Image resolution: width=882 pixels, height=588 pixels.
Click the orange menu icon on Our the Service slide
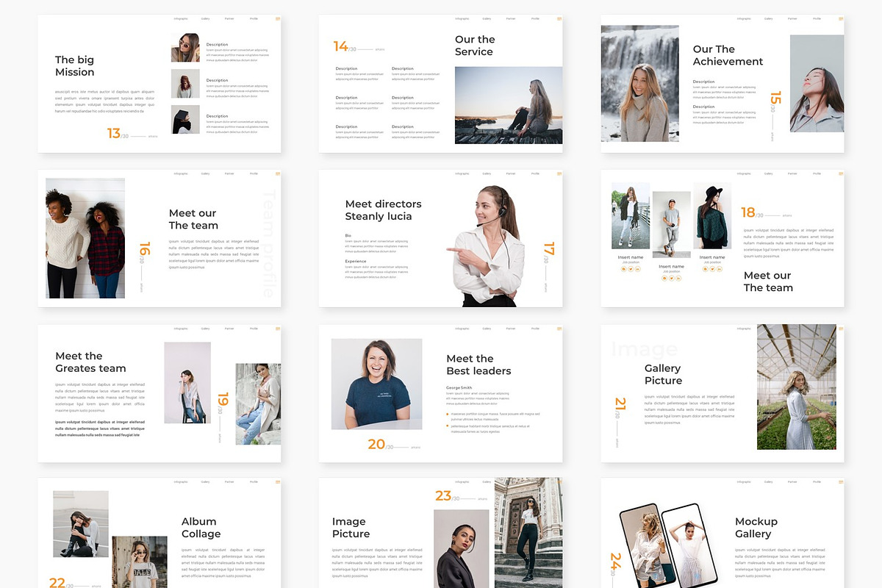(x=559, y=19)
